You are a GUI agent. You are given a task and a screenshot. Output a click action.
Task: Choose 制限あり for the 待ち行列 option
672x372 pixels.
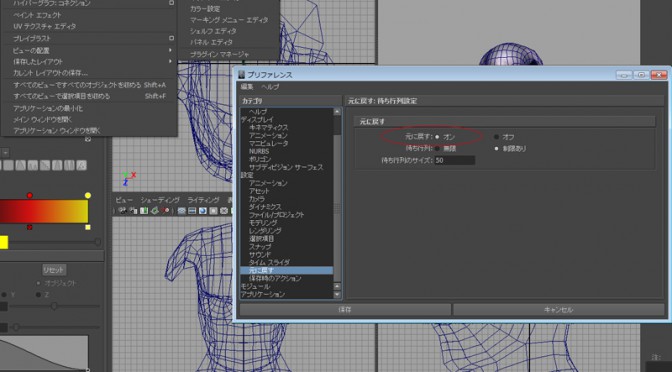click(496, 148)
